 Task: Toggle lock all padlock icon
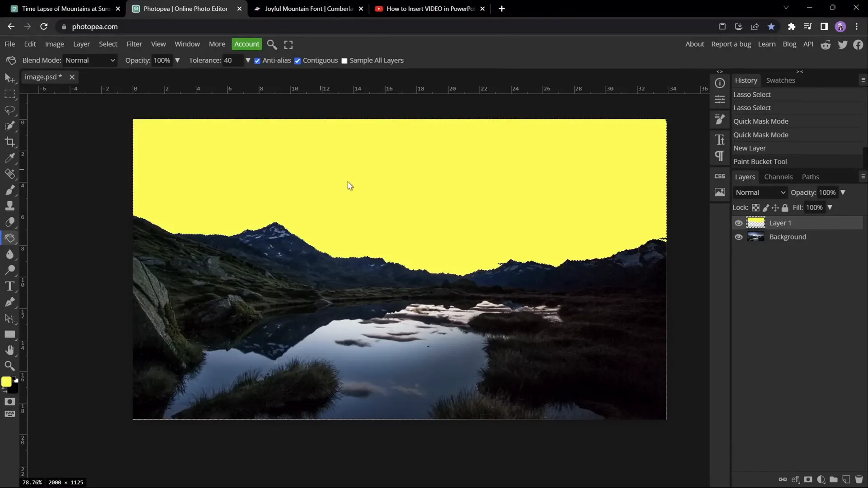(785, 208)
